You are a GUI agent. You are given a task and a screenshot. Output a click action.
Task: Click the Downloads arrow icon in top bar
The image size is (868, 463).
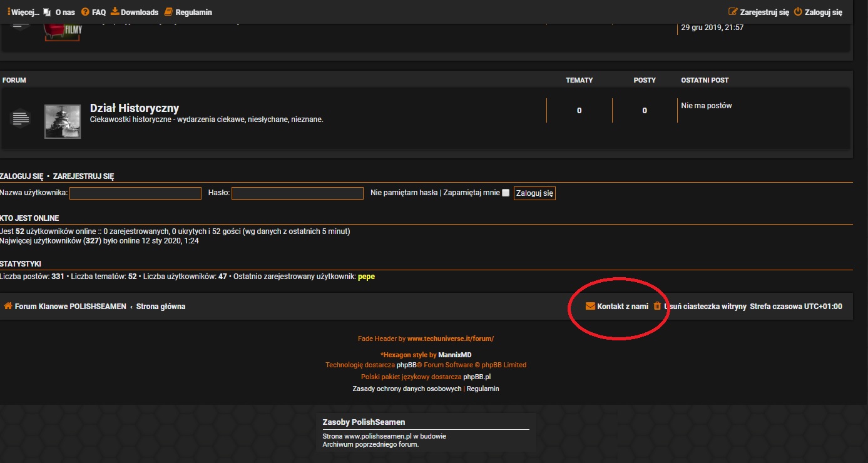tap(115, 12)
